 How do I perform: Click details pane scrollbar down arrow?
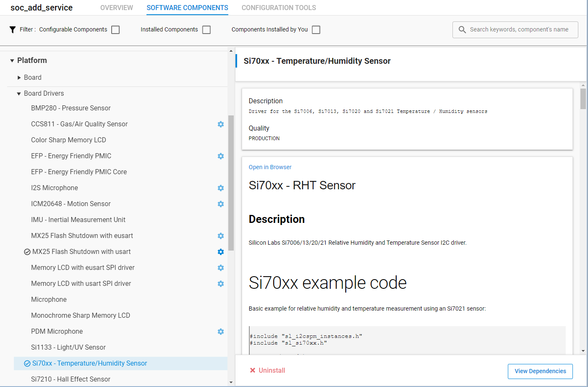[x=583, y=351]
